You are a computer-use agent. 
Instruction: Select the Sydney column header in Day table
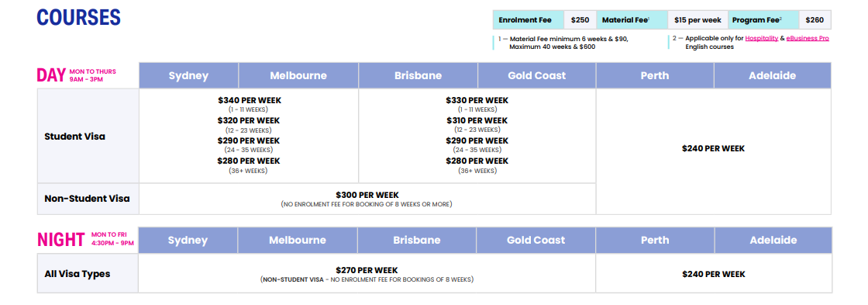click(x=188, y=75)
